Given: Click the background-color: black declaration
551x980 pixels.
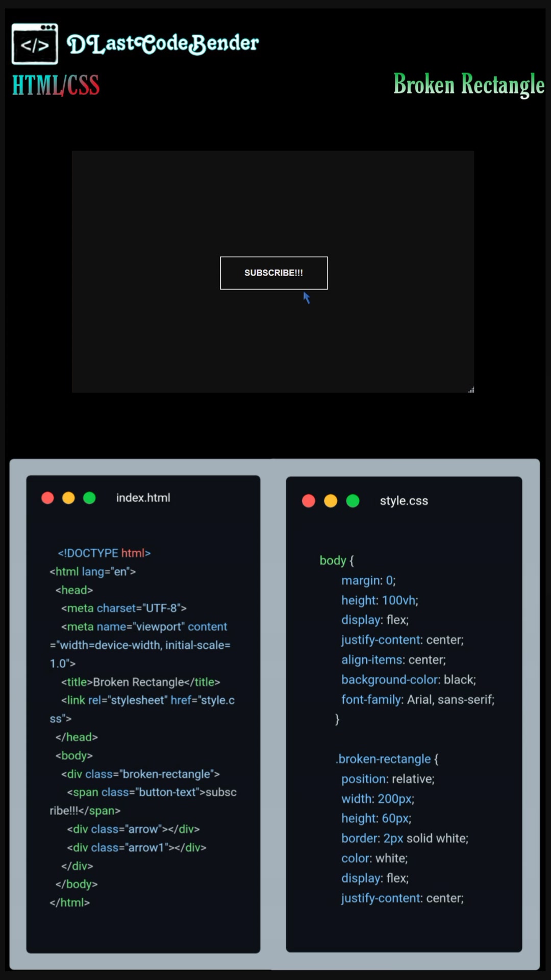Looking at the screenshot, I should pos(409,680).
